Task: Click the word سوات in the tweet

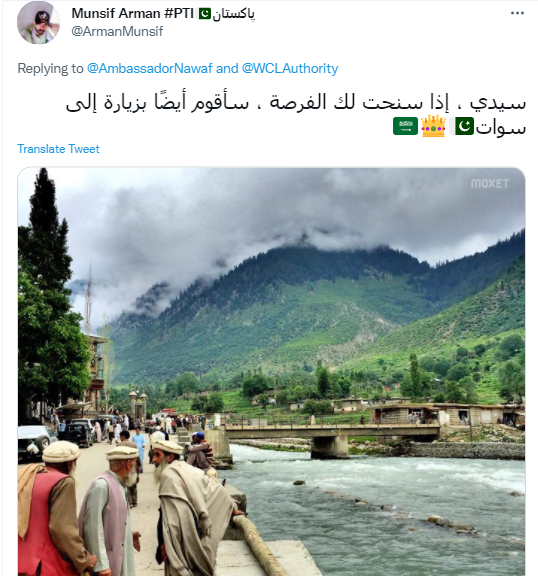Action: (x=501, y=127)
